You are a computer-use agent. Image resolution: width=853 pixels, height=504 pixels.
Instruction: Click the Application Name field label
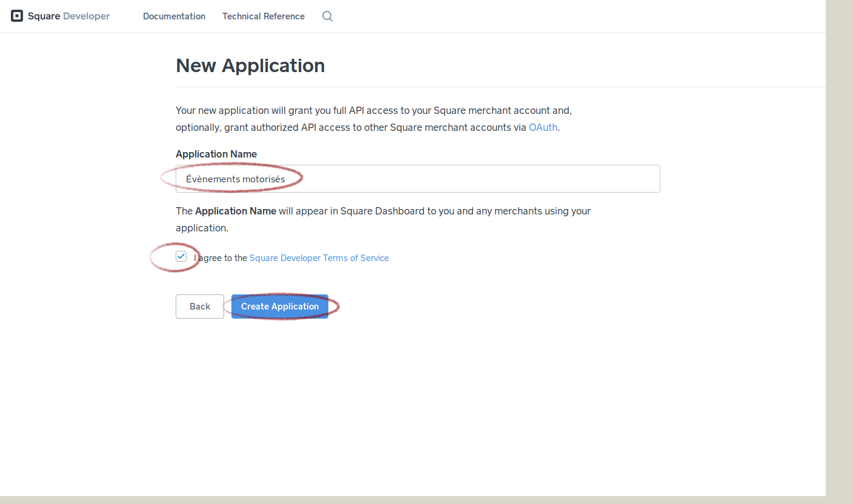tap(216, 154)
